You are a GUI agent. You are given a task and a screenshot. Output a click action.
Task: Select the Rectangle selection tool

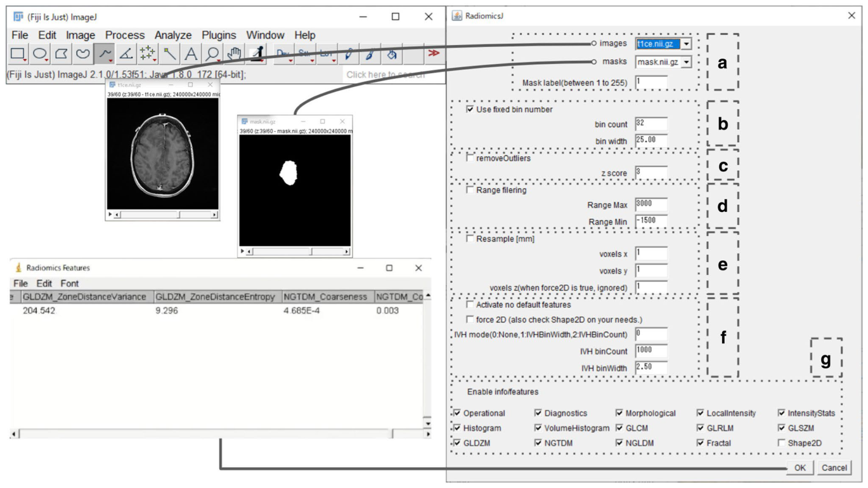18,54
